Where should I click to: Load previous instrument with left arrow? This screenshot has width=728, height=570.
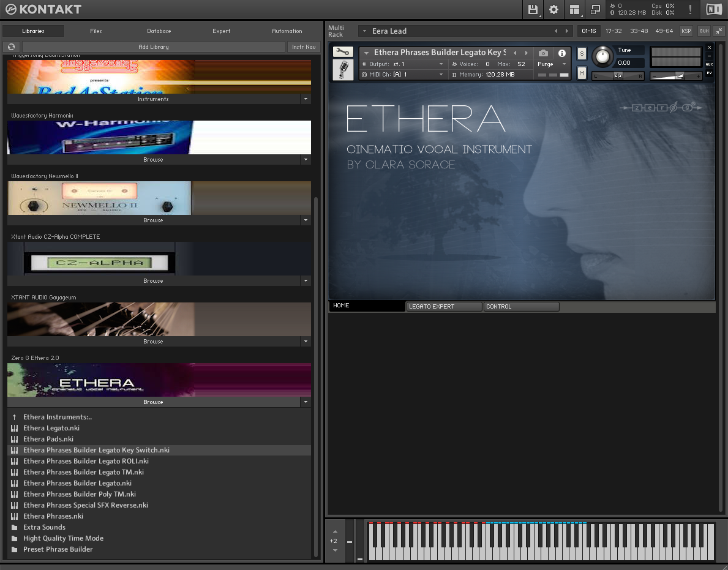[x=515, y=53]
